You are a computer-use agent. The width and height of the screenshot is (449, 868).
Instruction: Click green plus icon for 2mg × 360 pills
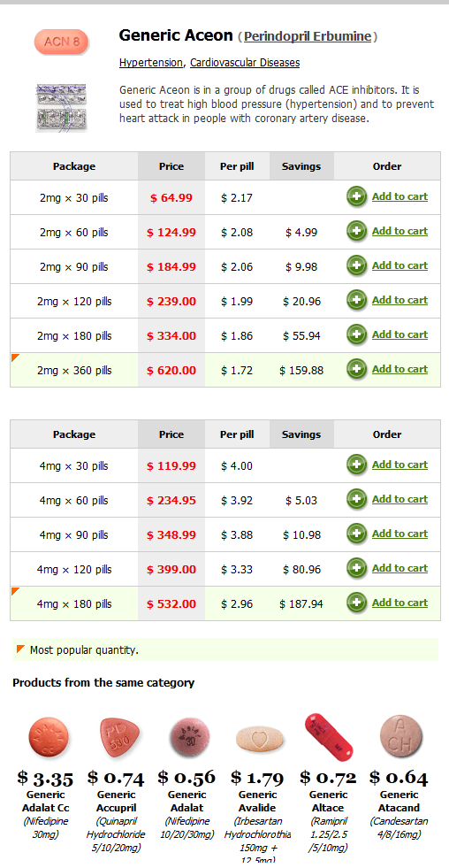tap(357, 369)
